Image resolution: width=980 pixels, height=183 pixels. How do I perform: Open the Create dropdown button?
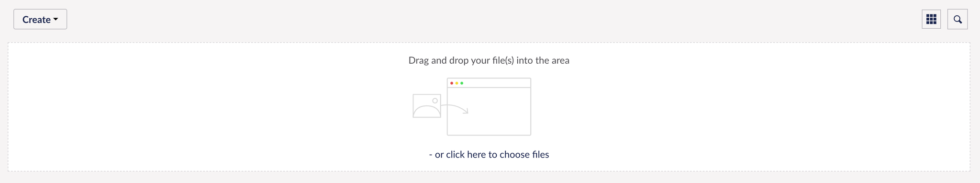click(40, 19)
